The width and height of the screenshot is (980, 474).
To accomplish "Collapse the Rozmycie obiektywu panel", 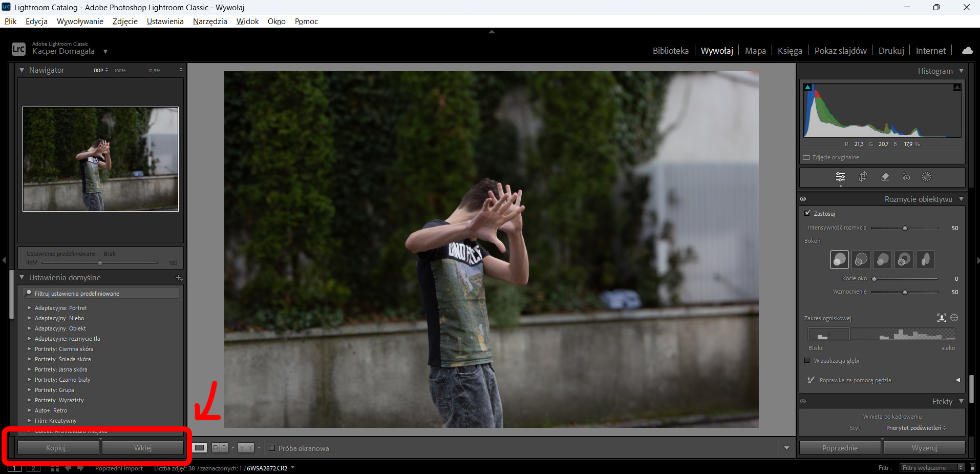I will pos(961,199).
